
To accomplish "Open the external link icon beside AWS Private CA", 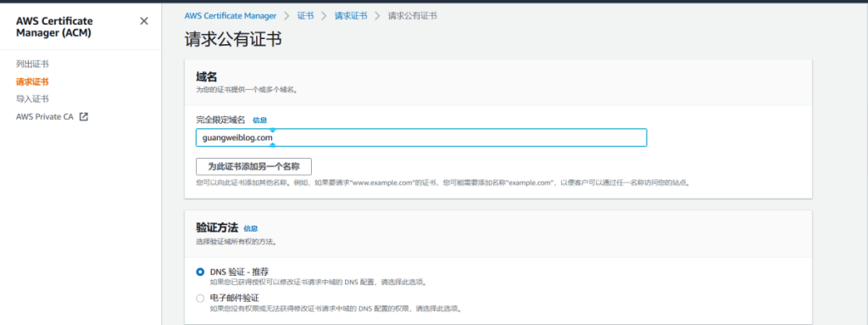I will [84, 116].
